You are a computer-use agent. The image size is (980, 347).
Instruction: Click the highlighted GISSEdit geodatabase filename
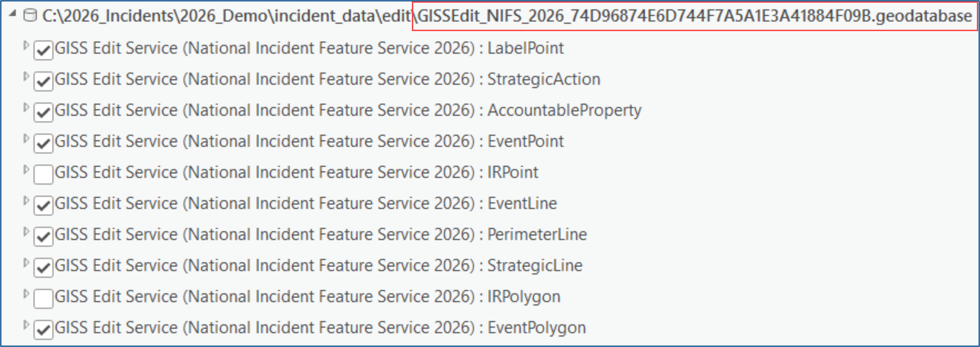click(x=694, y=16)
